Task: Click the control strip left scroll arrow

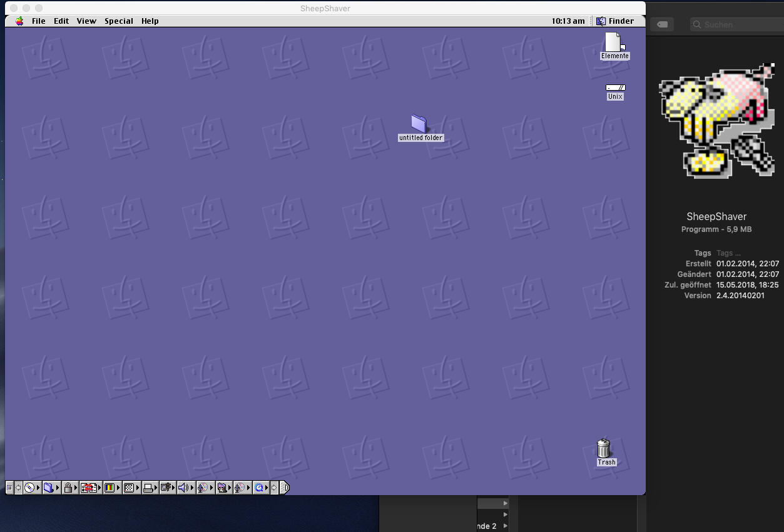Action: point(18,488)
